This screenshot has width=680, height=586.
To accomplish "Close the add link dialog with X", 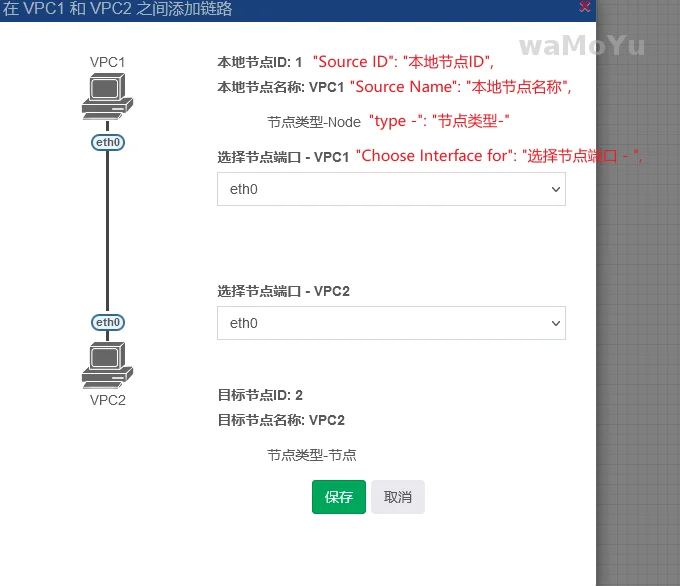I will pos(585,7).
